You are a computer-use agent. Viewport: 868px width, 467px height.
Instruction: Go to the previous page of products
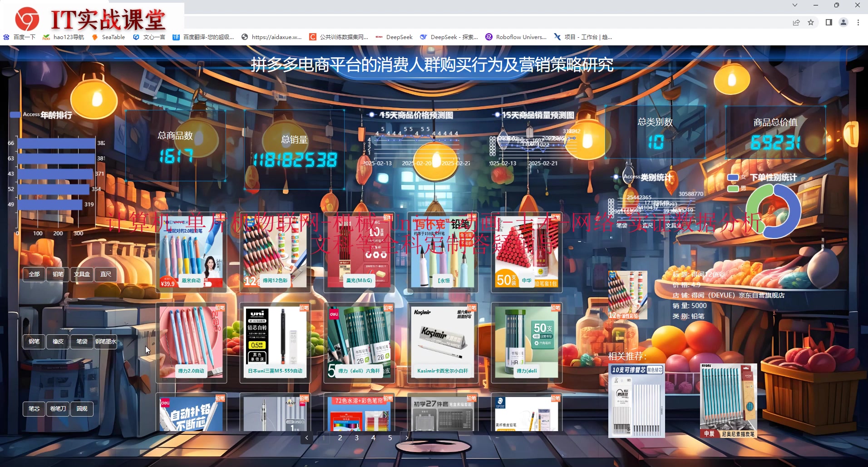coord(306,437)
